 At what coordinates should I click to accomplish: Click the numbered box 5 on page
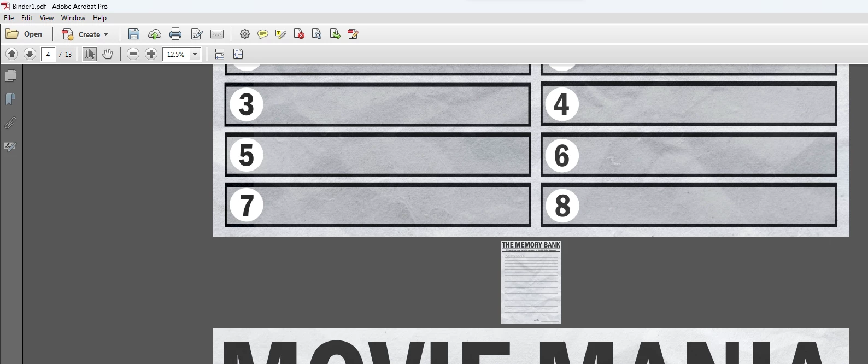point(378,155)
